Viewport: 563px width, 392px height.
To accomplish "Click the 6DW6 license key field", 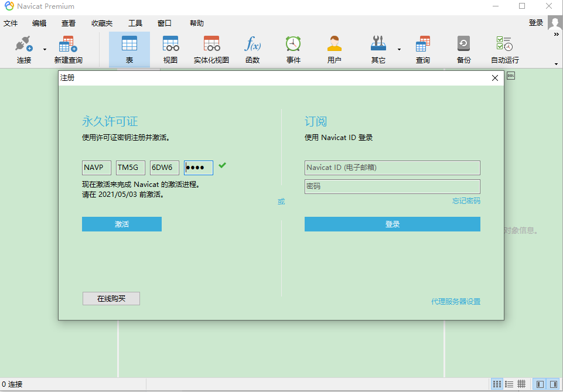I will (x=165, y=168).
